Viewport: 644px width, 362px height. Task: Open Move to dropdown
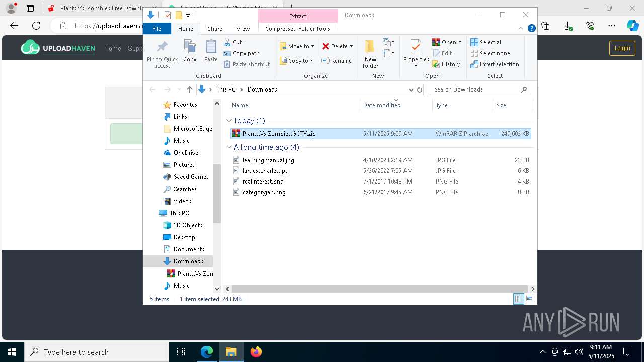pos(297,46)
